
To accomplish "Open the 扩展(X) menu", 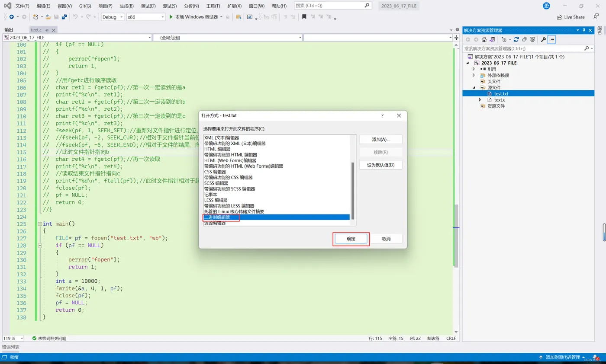I will pos(234,6).
